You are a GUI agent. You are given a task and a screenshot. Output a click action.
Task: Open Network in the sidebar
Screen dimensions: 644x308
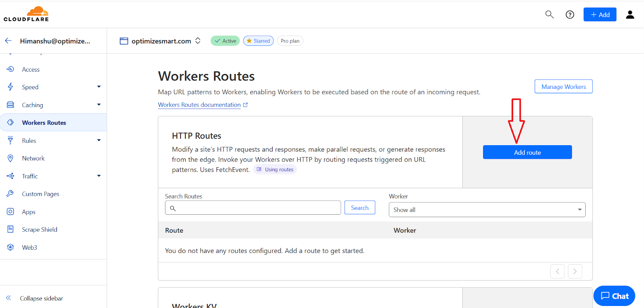(x=33, y=158)
